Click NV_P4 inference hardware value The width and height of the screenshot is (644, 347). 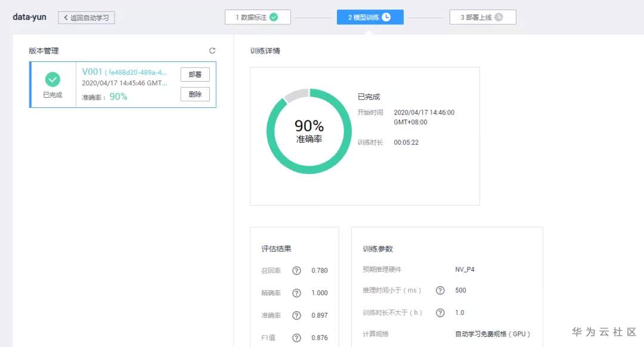[465, 269]
